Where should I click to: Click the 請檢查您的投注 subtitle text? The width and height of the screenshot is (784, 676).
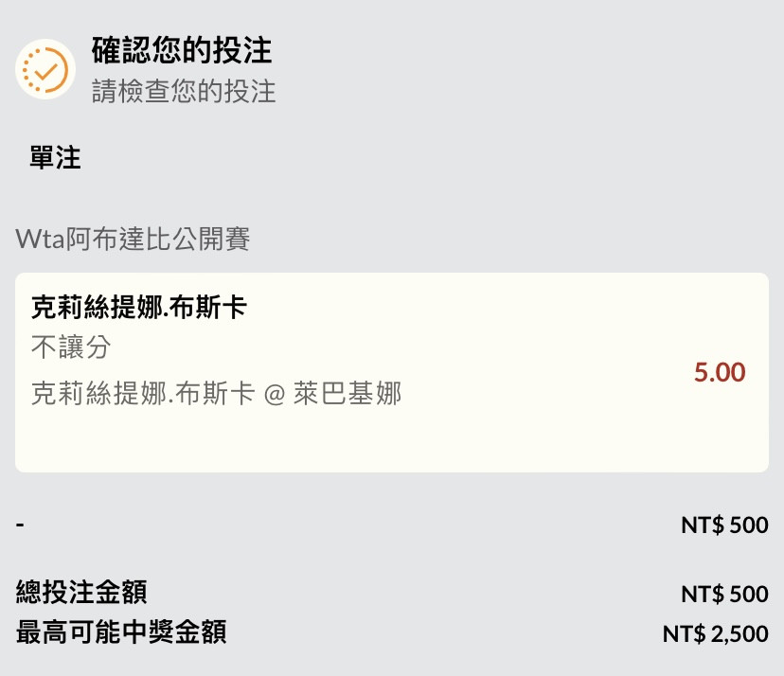tap(184, 92)
